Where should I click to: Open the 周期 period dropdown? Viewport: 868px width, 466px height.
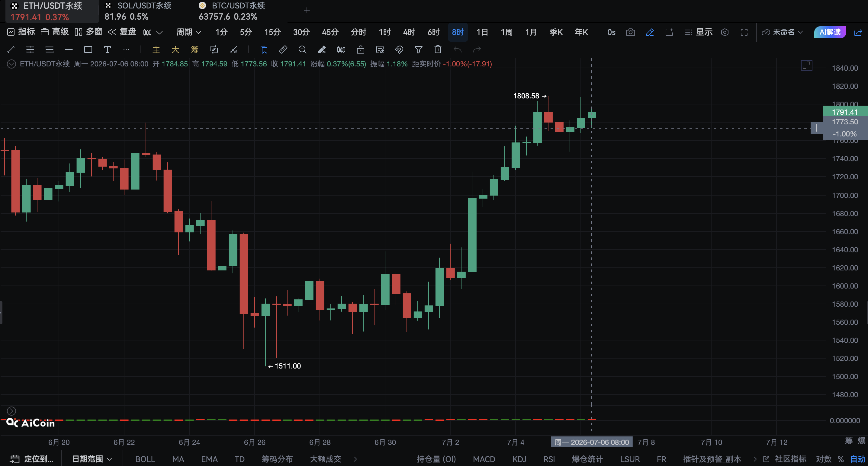coord(189,32)
